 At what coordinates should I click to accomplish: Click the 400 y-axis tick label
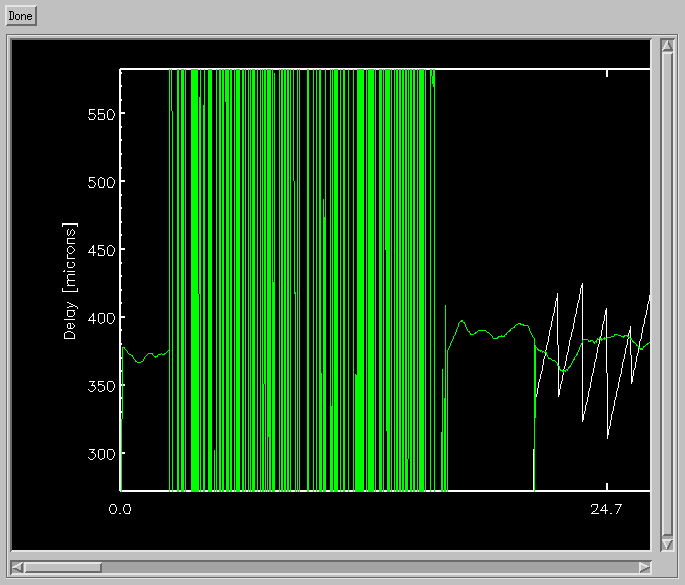(99, 318)
